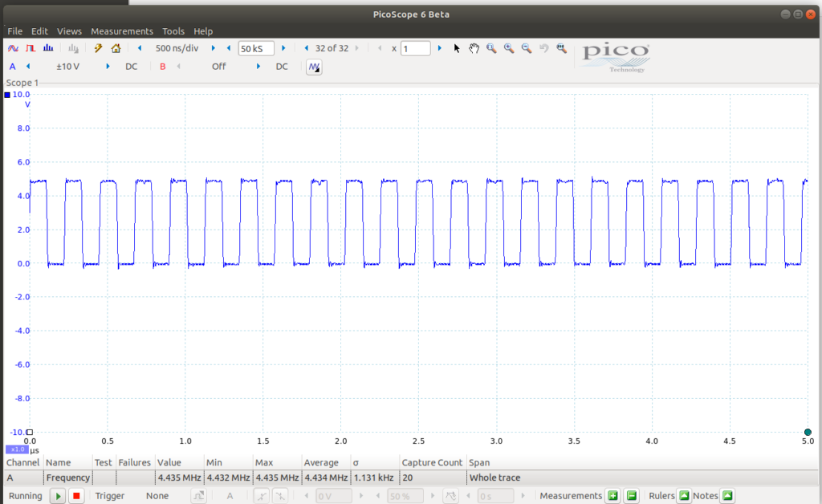Viewport: 822px width, 504px height.
Task: Open the Notes area green arrow
Action: coord(727,496)
